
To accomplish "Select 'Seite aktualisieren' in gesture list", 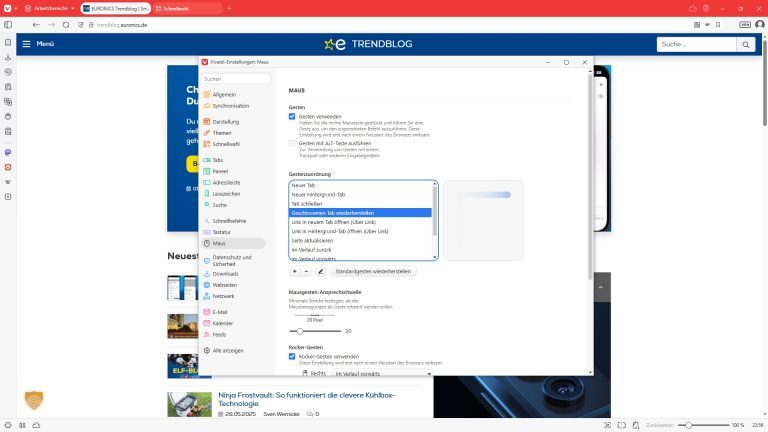I will tap(360, 240).
